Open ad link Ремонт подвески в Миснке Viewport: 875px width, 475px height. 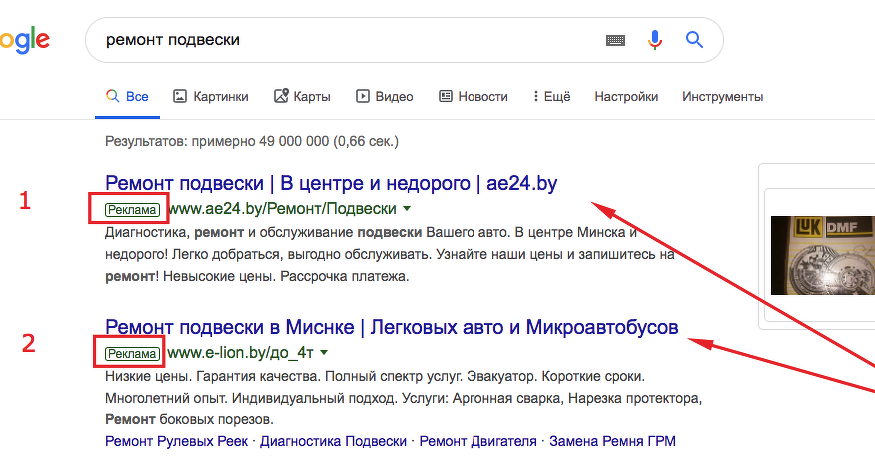click(x=392, y=327)
